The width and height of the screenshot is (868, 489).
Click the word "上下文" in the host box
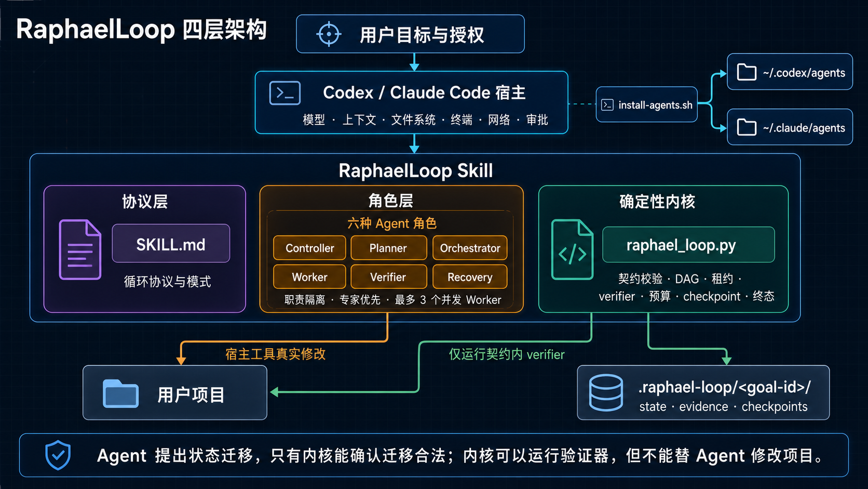click(x=359, y=120)
